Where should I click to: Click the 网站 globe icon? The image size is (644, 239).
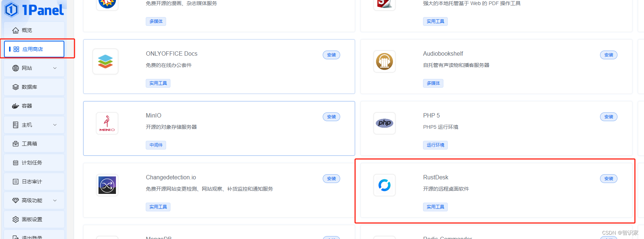pos(16,68)
